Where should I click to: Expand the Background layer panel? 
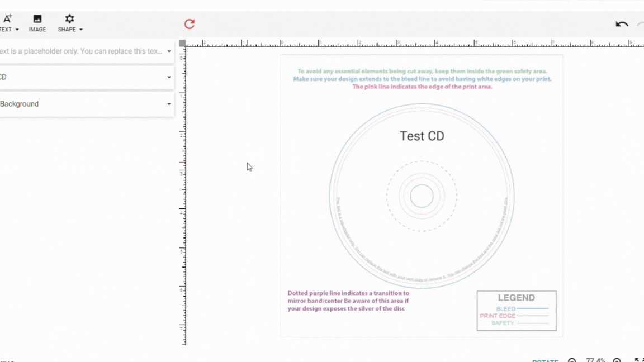click(x=169, y=104)
